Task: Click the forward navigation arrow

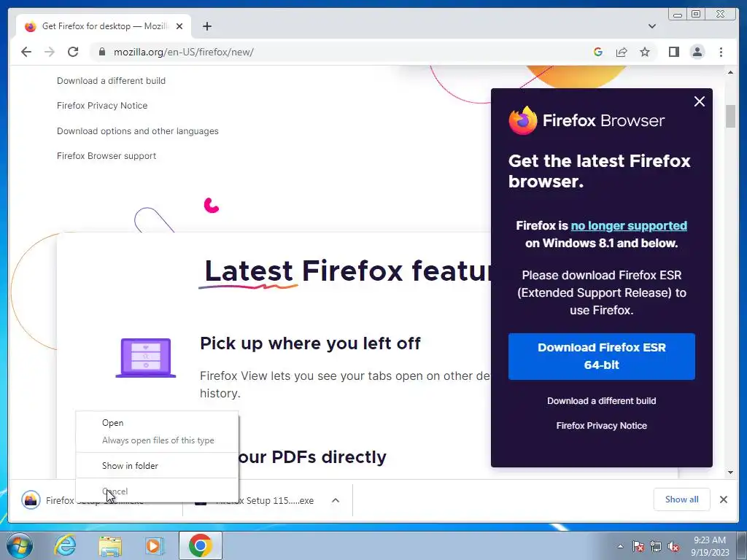Action: pyautogui.click(x=50, y=52)
